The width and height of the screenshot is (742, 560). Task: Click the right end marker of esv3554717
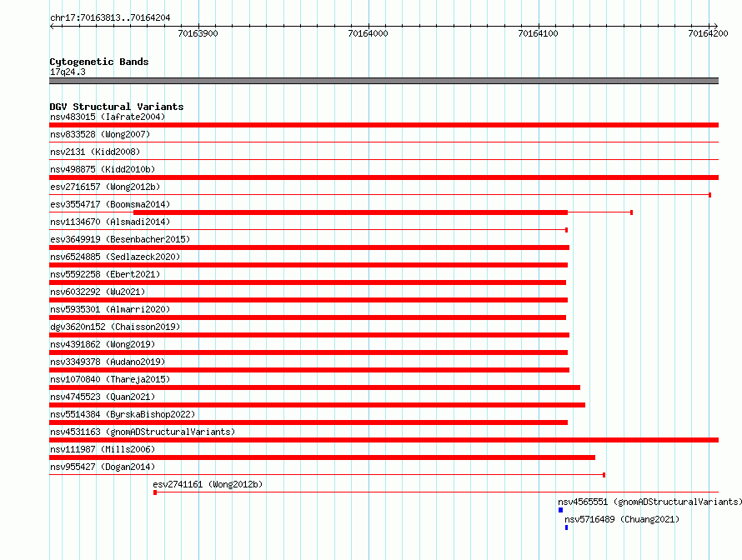click(631, 212)
